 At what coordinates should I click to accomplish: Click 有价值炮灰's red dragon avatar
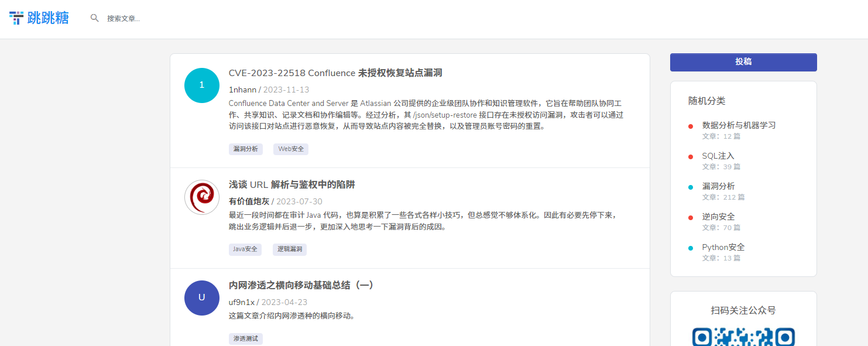tap(201, 197)
